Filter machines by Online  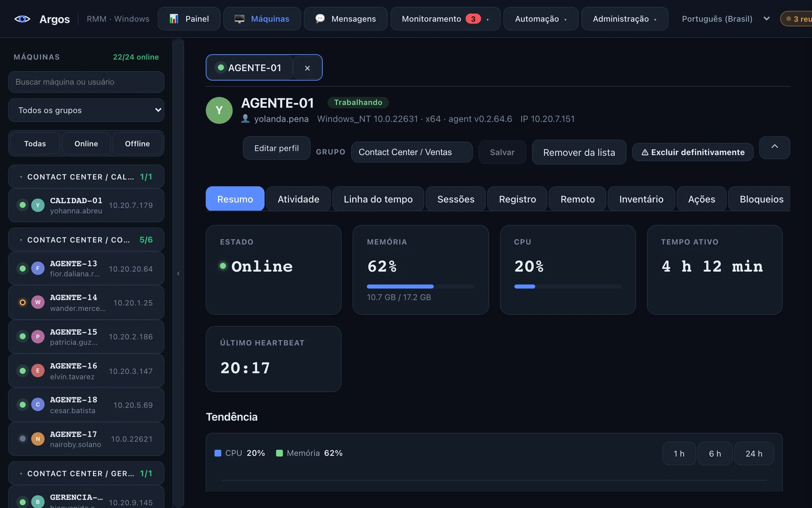[x=86, y=144]
